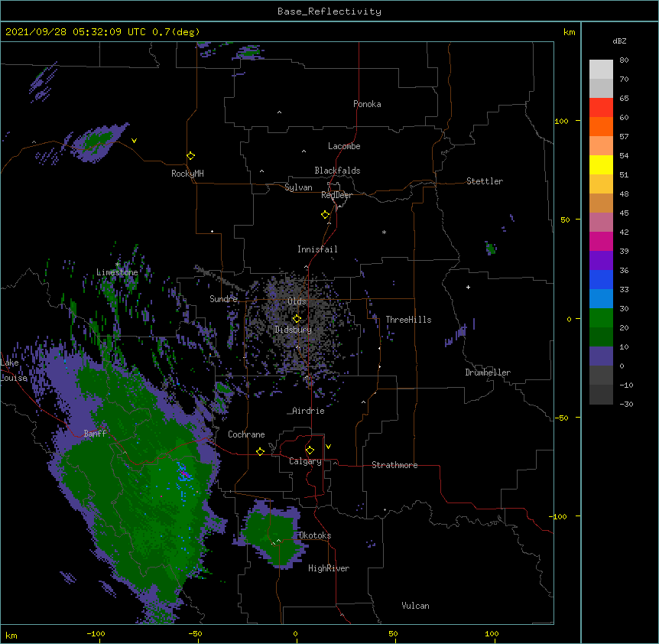Click yellow diamond marker near RockyMH
Image resolution: width=659 pixels, height=644 pixels.
click(x=190, y=155)
